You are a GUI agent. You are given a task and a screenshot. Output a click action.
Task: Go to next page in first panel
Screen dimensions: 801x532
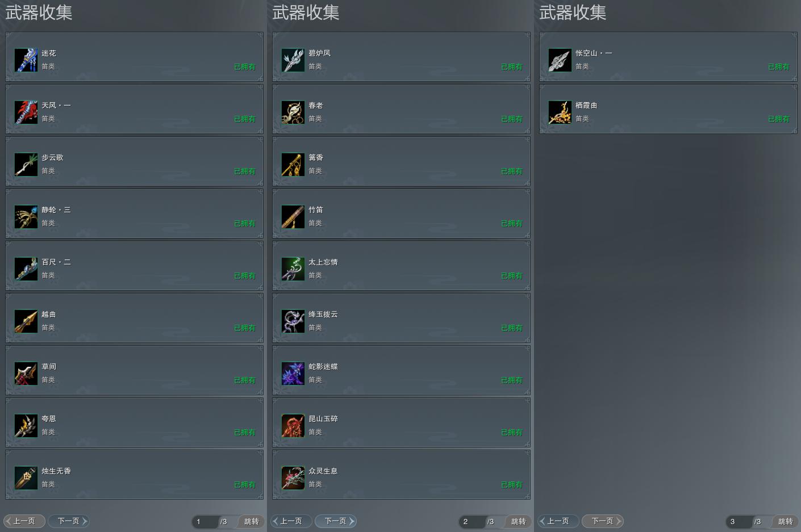coord(69,521)
